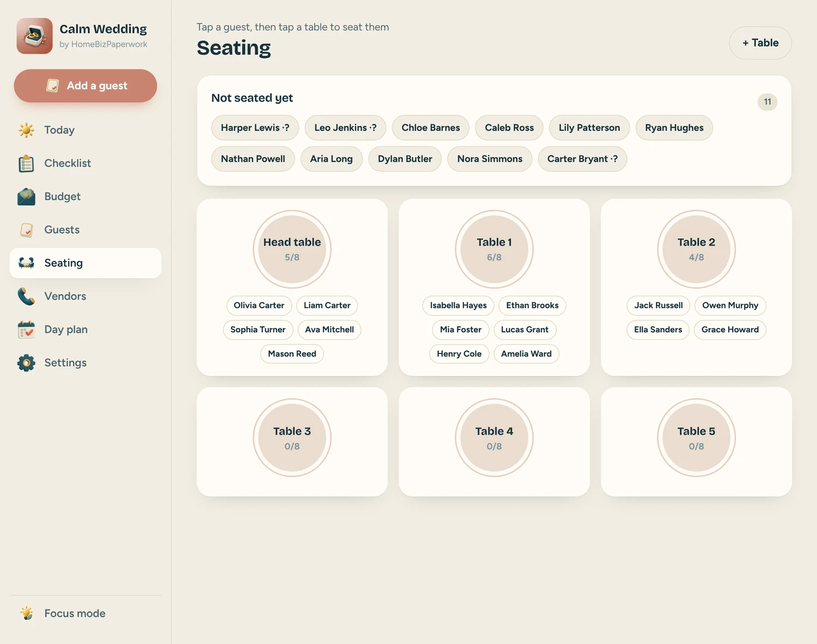This screenshot has height=644, width=817.
Task: Select unseated guest Harper Lewis
Action: click(x=255, y=127)
